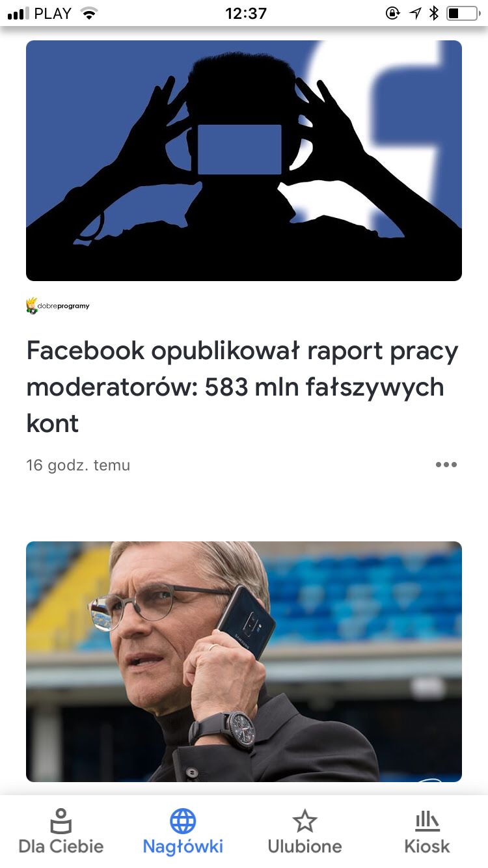Open the Facebook silhouette article image
This screenshot has width=488, height=868.
[244, 161]
